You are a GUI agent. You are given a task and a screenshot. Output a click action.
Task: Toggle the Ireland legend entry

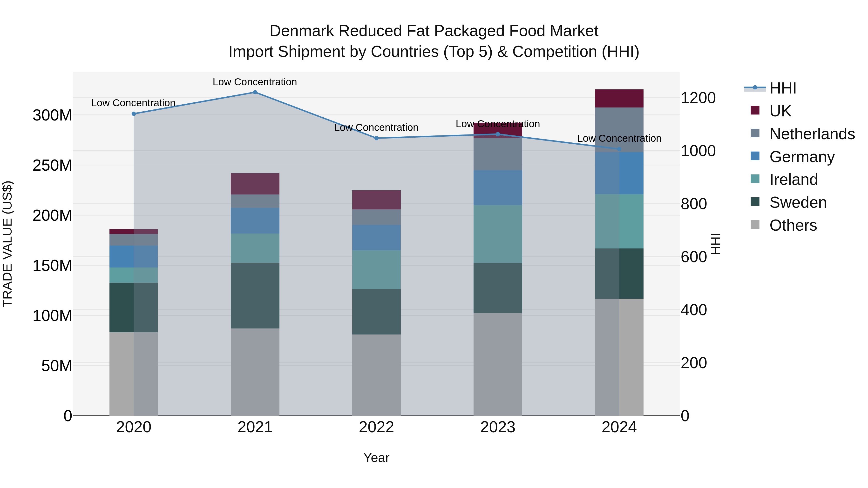(784, 179)
